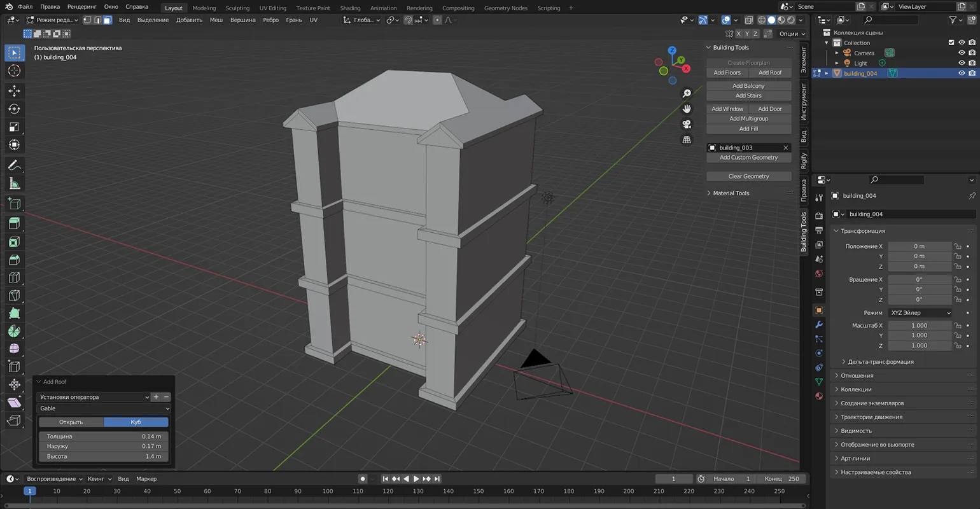Open the XYZ Эйлер rotation mode dropdown
This screenshot has width=980, height=509.
tap(920, 312)
